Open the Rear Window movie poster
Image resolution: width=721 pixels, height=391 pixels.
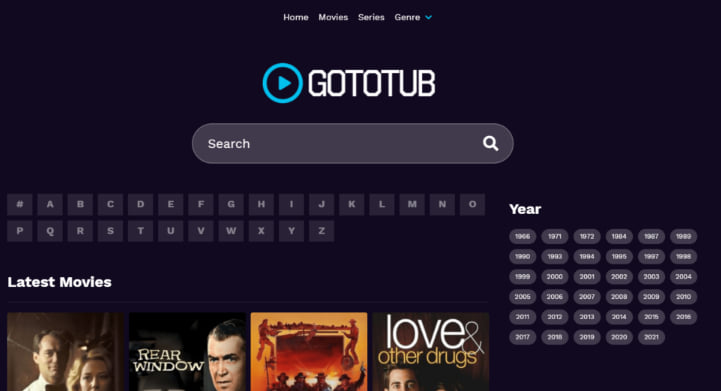click(187, 352)
